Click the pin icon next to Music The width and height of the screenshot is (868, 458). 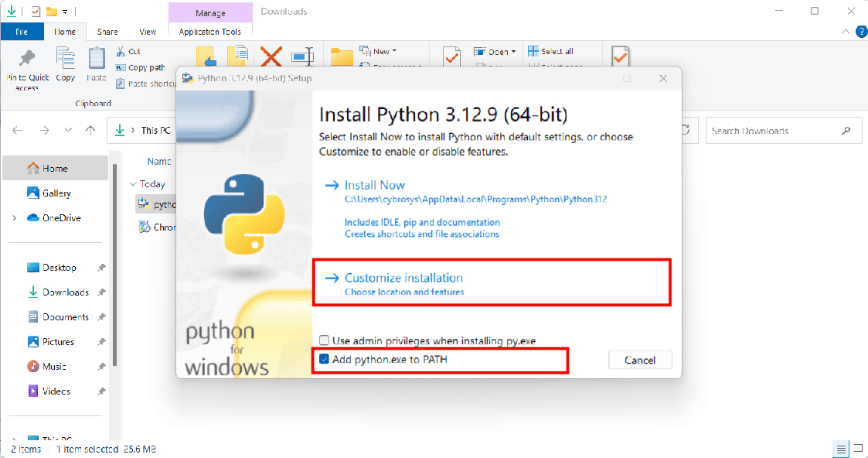pyautogui.click(x=101, y=367)
